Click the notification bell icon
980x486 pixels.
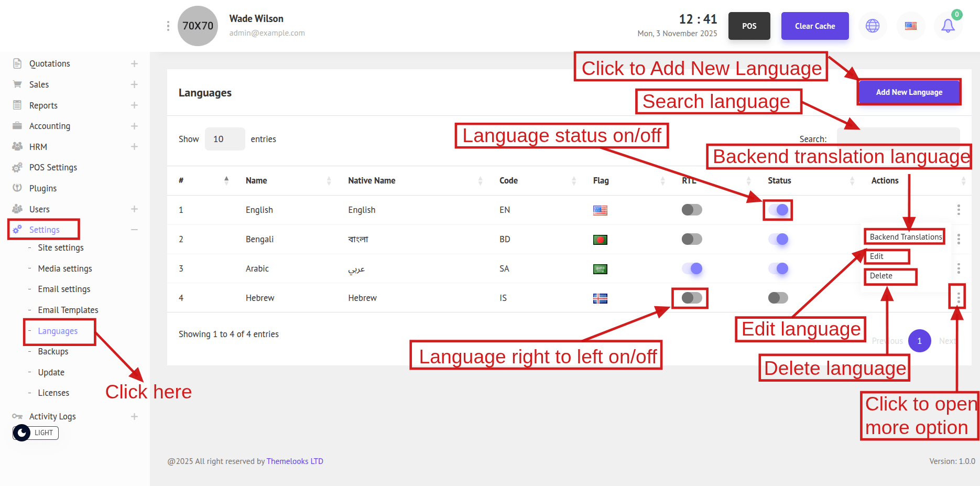pyautogui.click(x=948, y=26)
